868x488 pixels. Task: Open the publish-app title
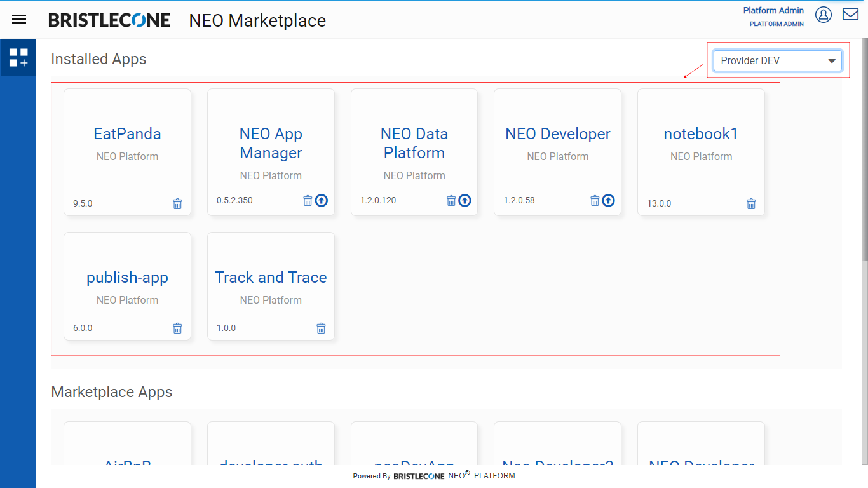[x=127, y=278]
